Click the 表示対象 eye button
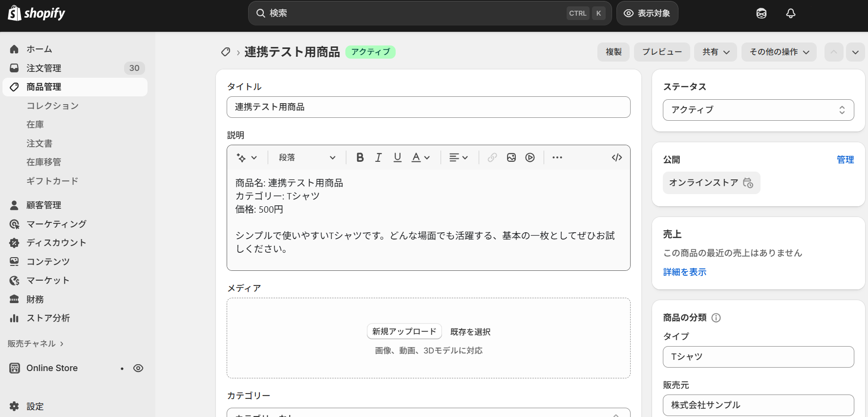The height and width of the screenshot is (417, 868). point(647,13)
